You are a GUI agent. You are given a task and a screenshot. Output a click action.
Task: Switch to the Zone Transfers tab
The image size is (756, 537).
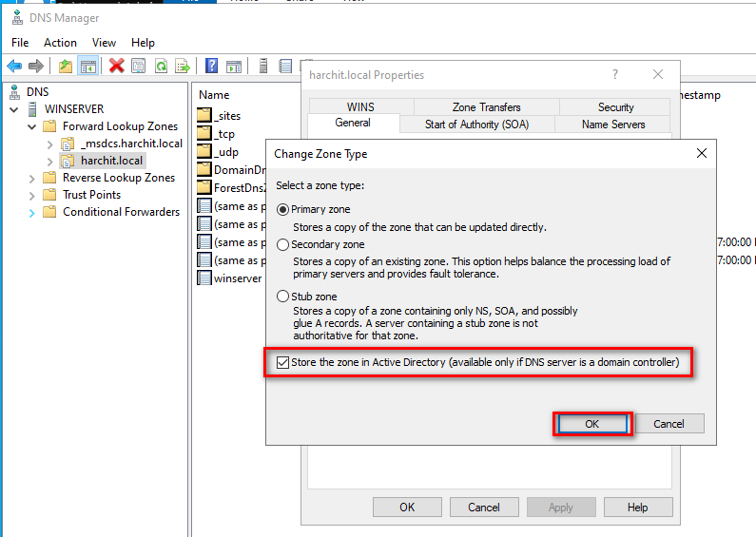click(x=486, y=107)
